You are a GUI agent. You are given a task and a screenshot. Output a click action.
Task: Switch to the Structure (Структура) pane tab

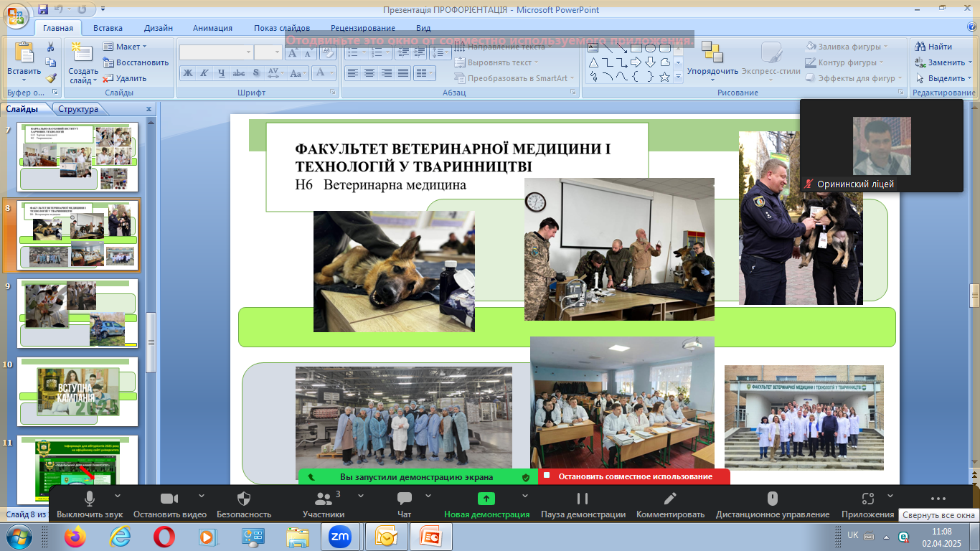[x=78, y=109]
